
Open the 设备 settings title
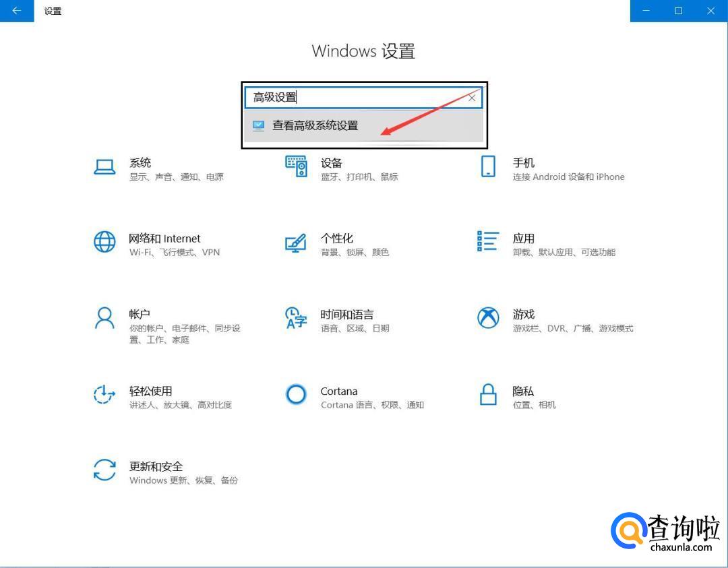click(x=332, y=163)
